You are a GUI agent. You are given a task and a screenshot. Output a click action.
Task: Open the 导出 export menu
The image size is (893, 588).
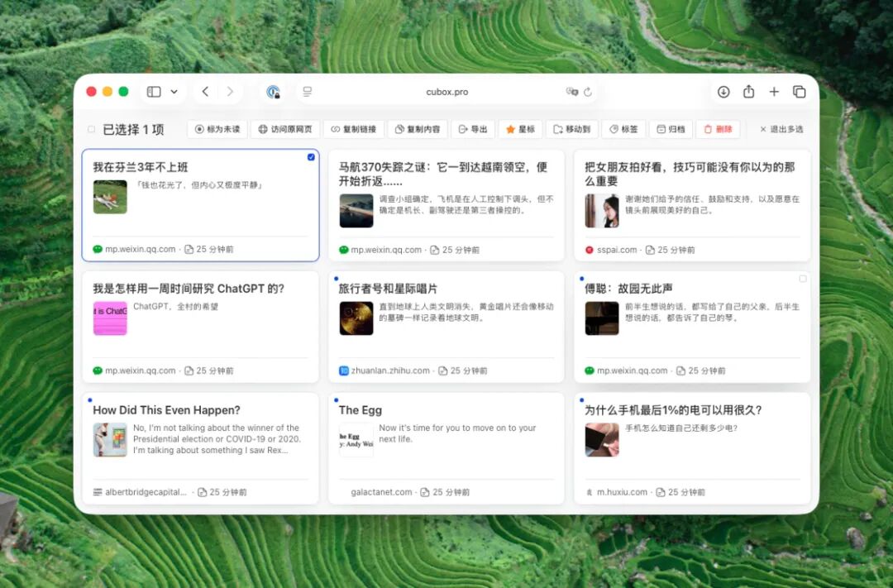[x=473, y=129]
